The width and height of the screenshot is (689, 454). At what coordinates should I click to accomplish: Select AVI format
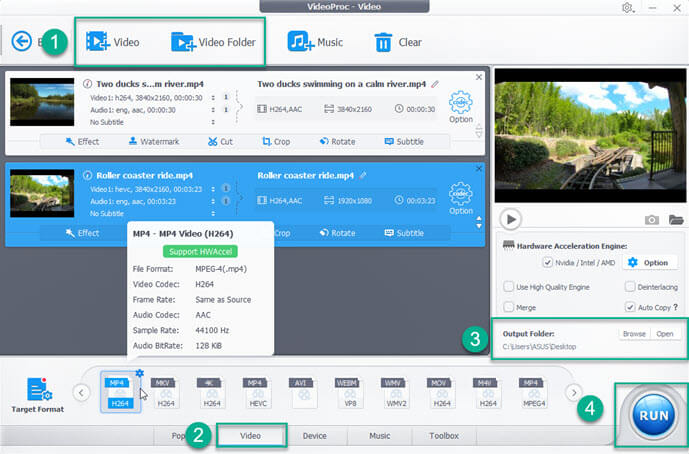tap(304, 392)
